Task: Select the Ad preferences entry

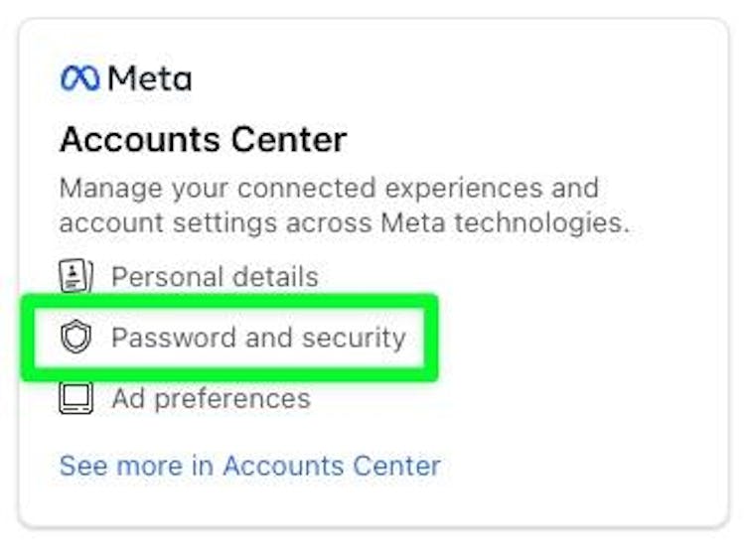Action: (x=185, y=398)
